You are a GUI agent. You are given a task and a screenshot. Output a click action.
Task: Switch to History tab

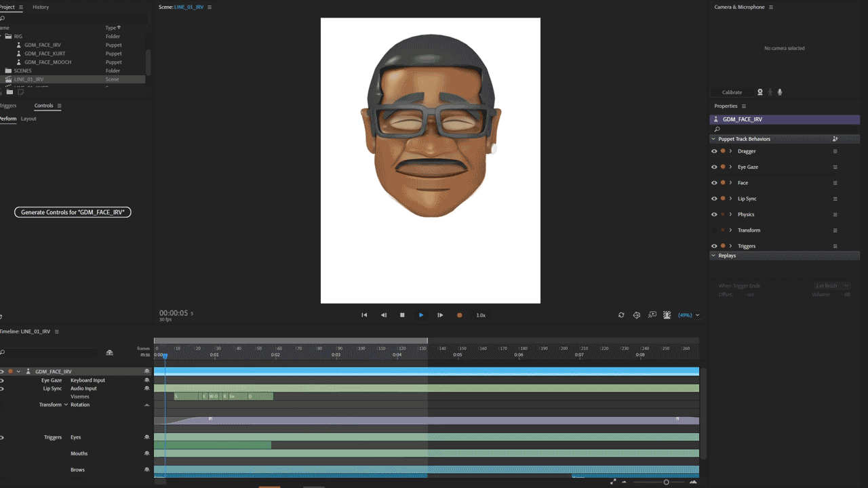[41, 7]
